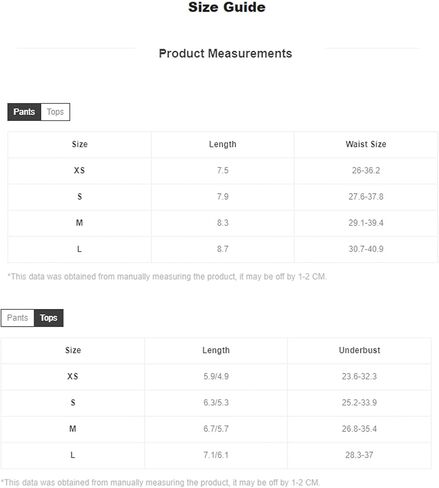Click the Waist Size column header

(366, 144)
